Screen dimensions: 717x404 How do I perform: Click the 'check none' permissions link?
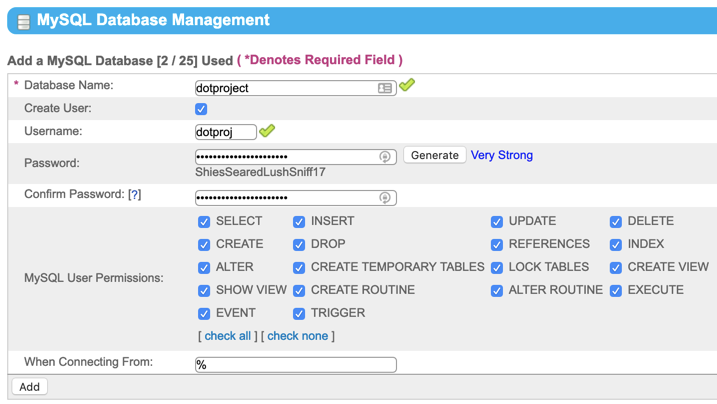pos(297,336)
